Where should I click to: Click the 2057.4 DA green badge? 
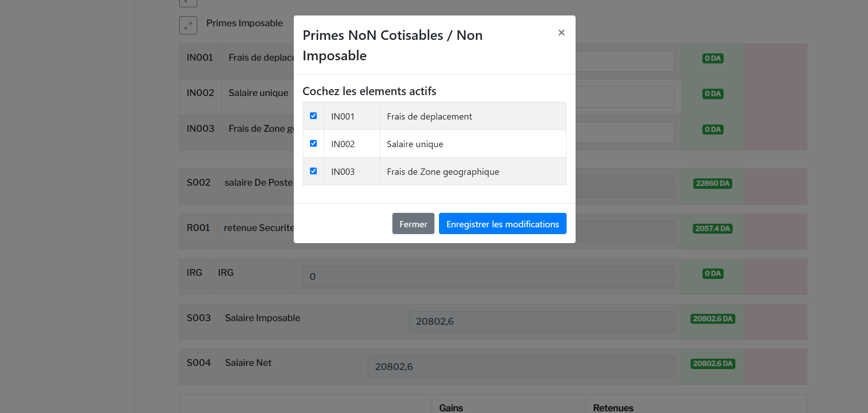coord(712,229)
